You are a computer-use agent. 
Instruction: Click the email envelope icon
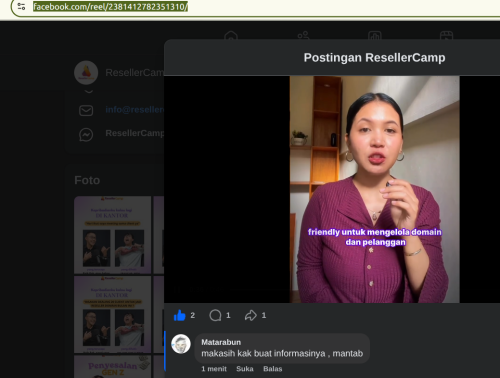[86, 110]
